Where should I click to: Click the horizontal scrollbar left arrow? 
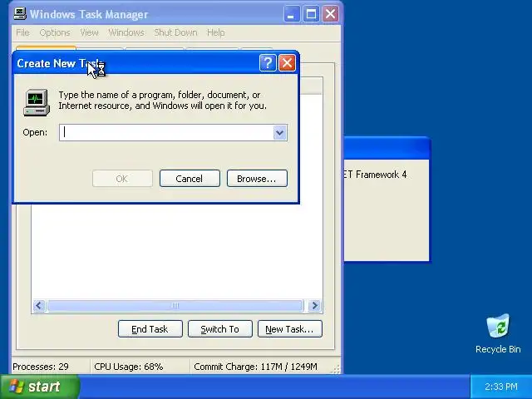tap(39, 306)
